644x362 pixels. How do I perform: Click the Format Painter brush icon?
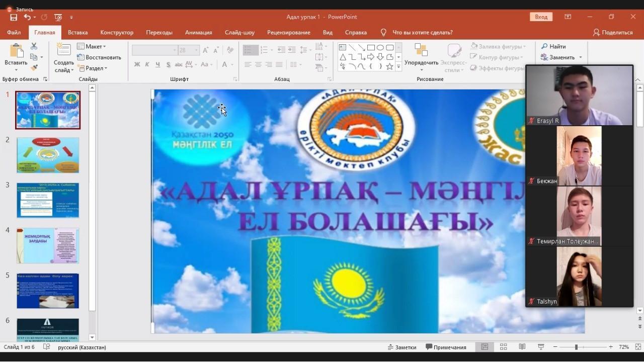pos(34,68)
